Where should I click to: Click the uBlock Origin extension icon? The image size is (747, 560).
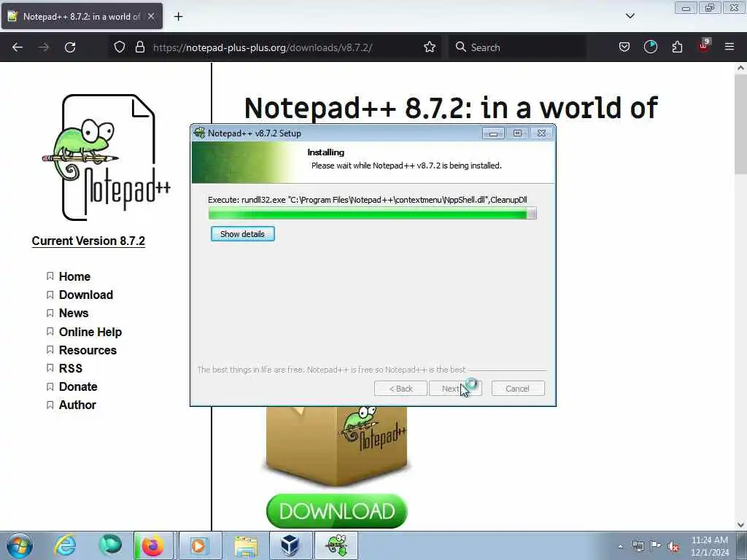(x=704, y=46)
